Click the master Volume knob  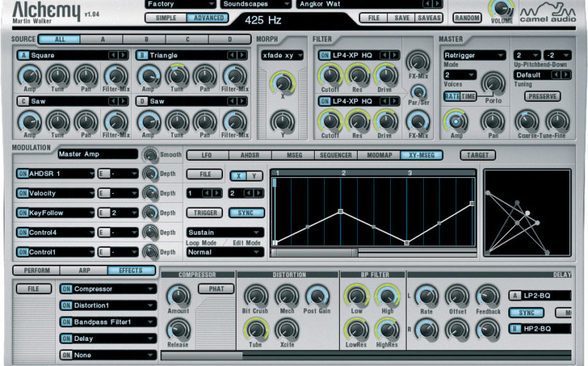501,9
